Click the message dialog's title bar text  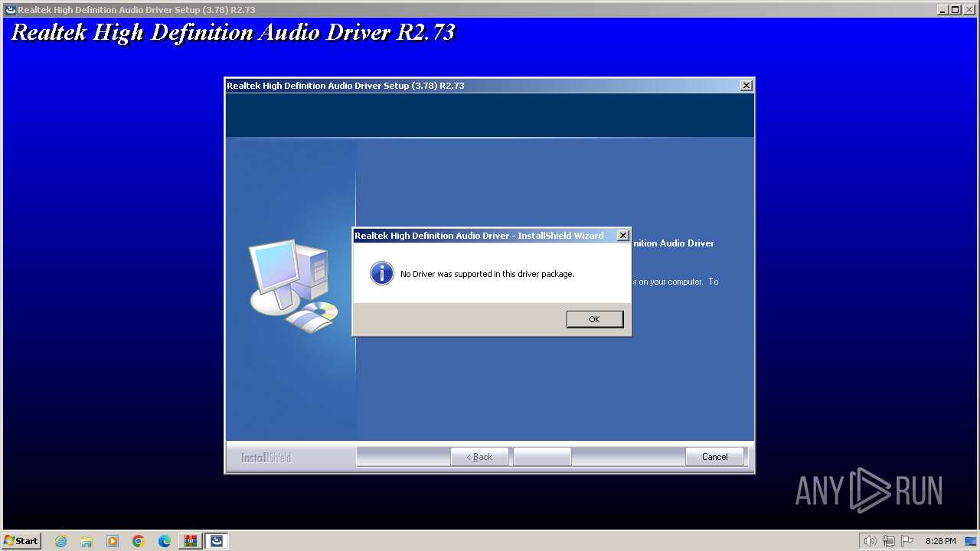(x=479, y=236)
